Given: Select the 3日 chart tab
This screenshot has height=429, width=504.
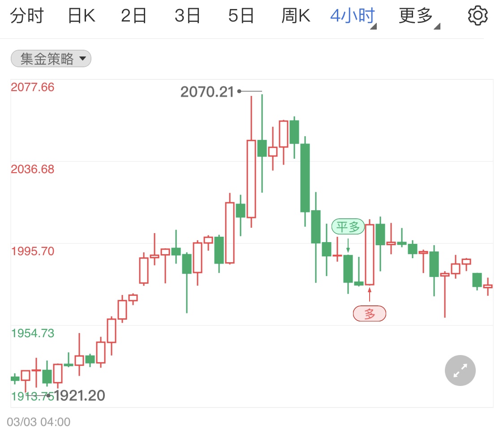Looking at the screenshot, I should click(187, 17).
